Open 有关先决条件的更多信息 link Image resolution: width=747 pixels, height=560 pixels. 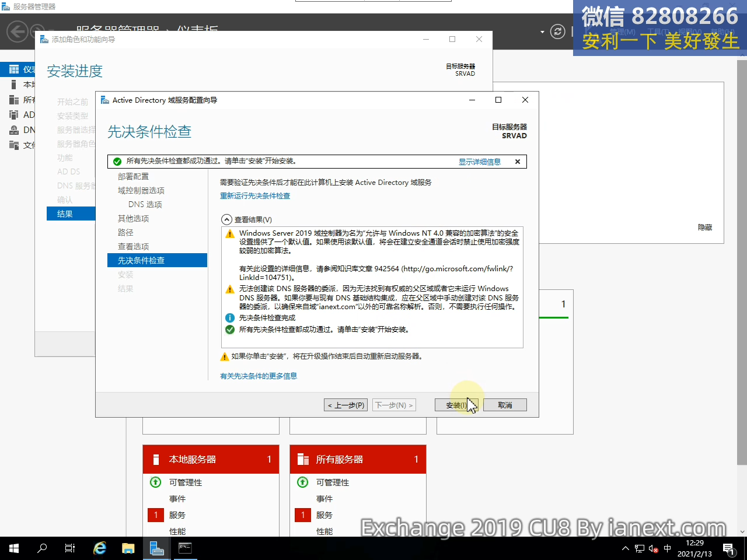[x=259, y=376]
